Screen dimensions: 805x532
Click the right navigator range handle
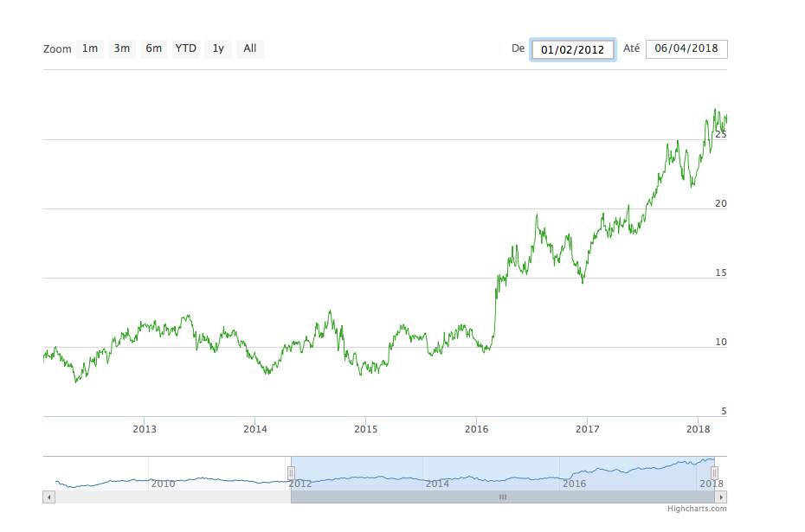(715, 472)
